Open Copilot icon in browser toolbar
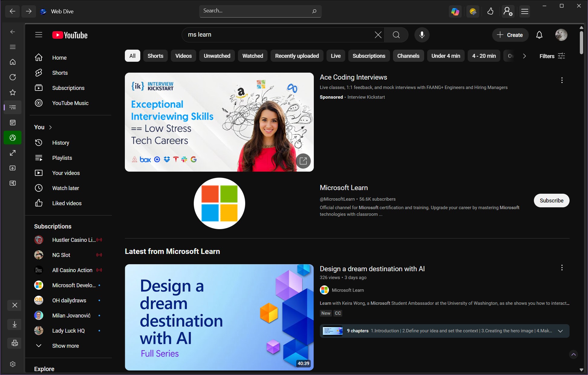 point(455,12)
